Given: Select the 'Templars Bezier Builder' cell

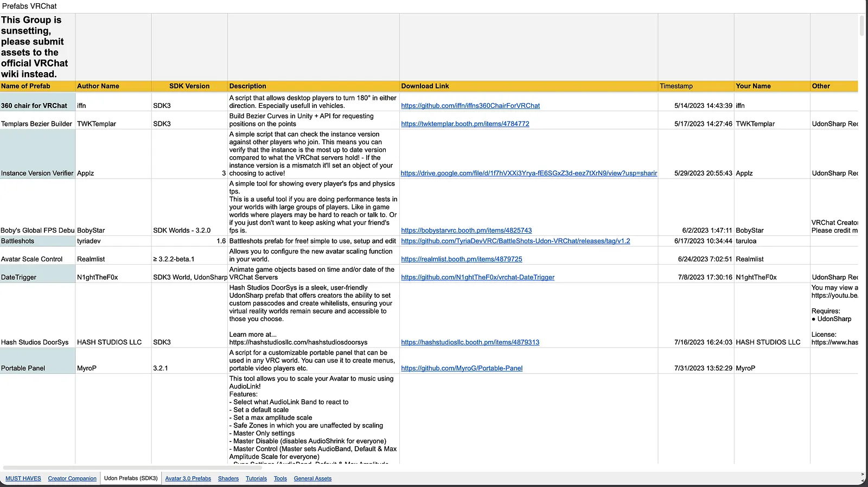Looking at the screenshot, I should [x=37, y=120].
